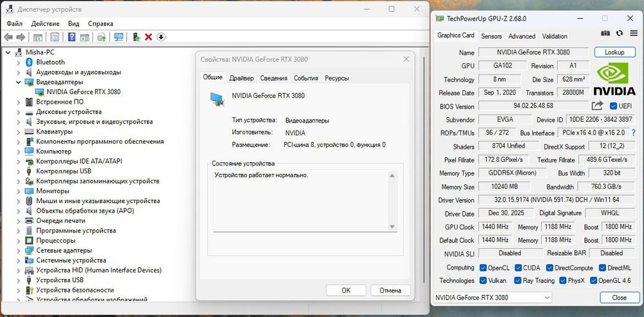This screenshot has width=644, height=317.
Task: Click the share BIOS arrow icon in GPU-Z
Action: point(597,106)
